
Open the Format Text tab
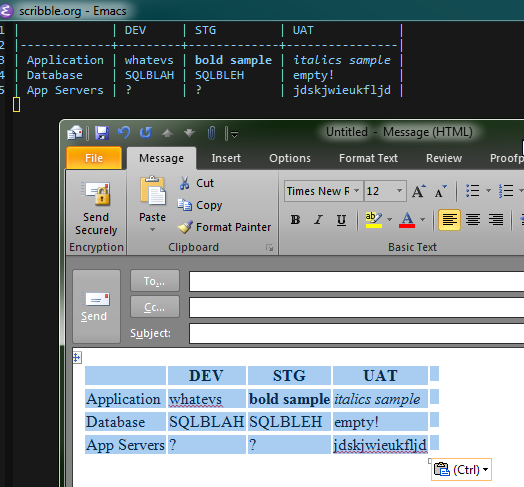[368, 158]
